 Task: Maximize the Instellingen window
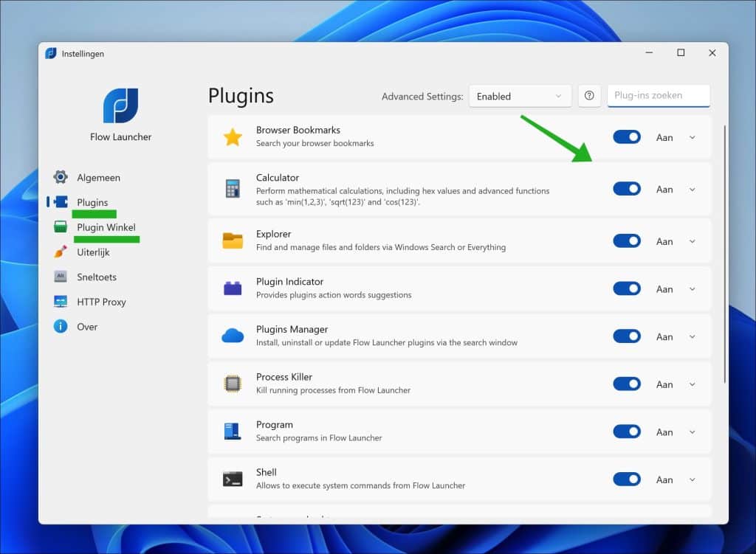[681, 52]
